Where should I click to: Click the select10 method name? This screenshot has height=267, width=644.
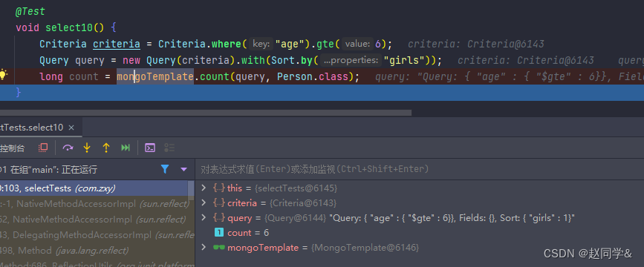[x=69, y=28]
